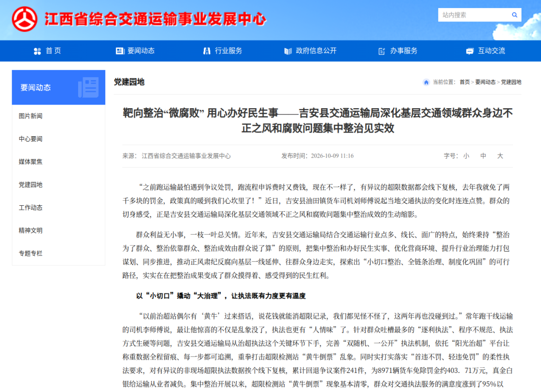Go to 要闻动态 via breadcrumb link
Screen dimensions: 541x392
point(485,82)
